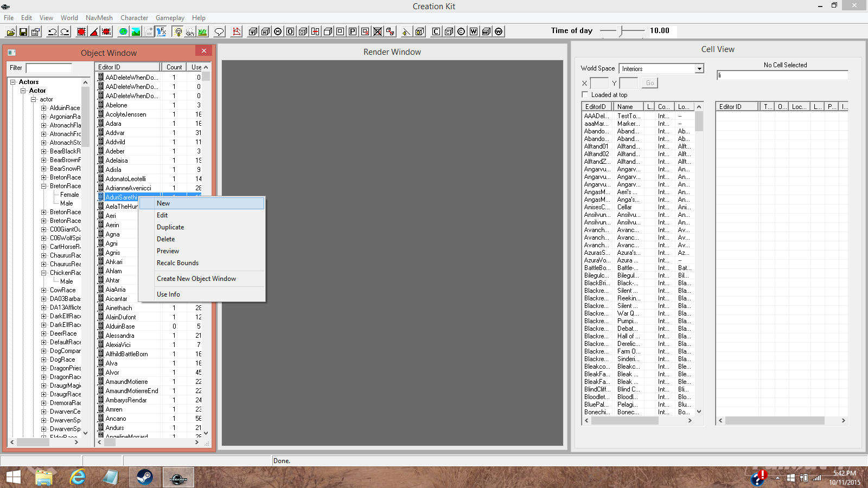Open the Gameplay menu
The width and height of the screenshot is (868, 488).
click(170, 18)
